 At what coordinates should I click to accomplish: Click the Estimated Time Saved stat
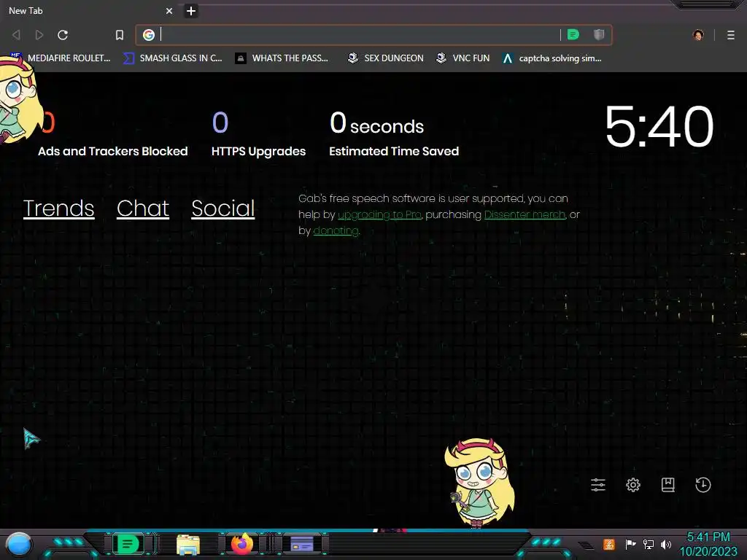coord(394,133)
